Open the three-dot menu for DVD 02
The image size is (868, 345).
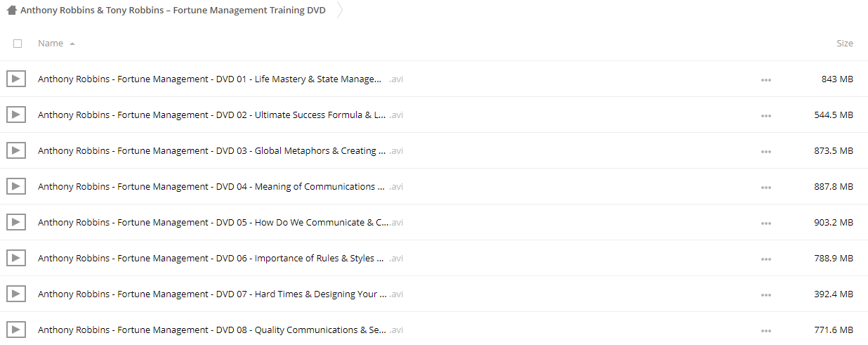pyautogui.click(x=765, y=115)
